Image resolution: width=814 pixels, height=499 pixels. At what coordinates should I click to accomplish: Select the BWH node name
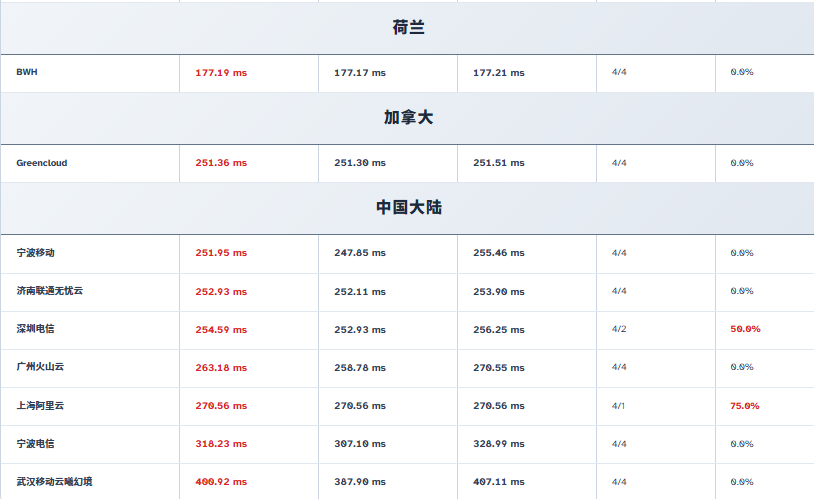pyautogui.click(x=27, y=73)
